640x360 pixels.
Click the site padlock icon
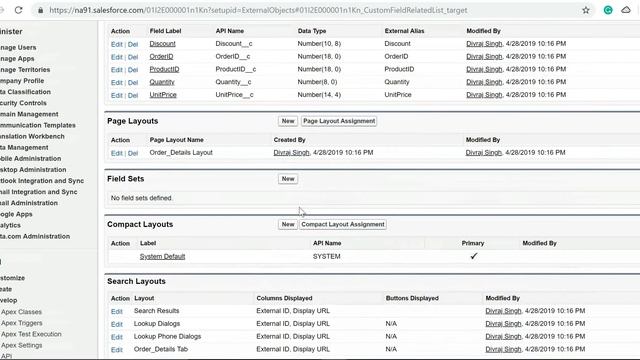(x=40, y=10)
